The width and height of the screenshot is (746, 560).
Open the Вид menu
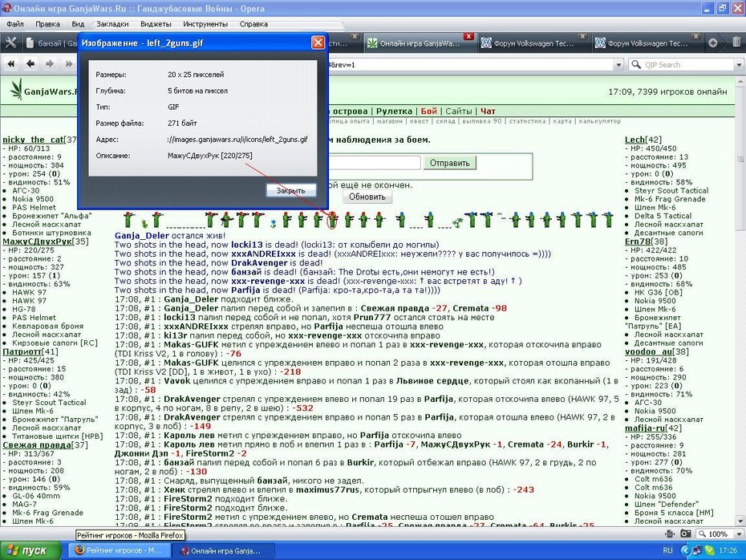78,24
